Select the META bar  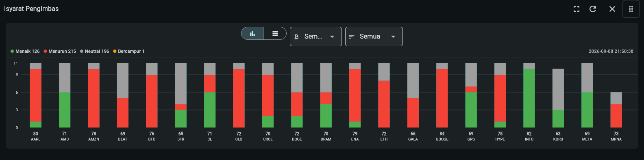point(587,95)
